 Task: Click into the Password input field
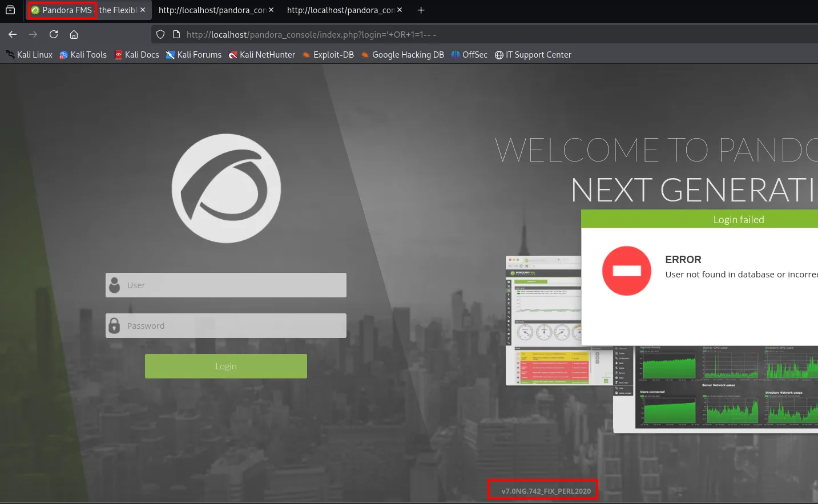pos(226,325)
